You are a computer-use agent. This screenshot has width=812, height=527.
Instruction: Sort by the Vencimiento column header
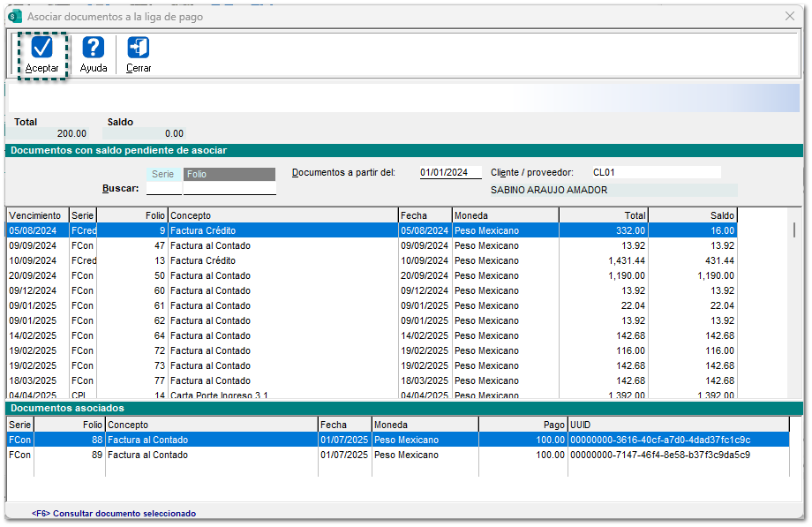pyautogui.click(x=37, y=215)
